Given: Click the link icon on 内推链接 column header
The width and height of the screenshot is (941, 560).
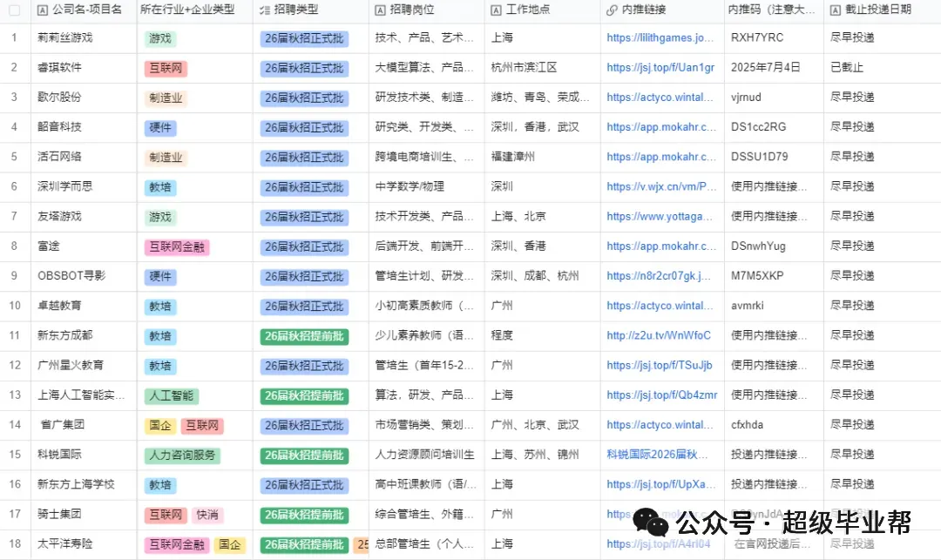Looking at the screenshot, I should (x=611, y=10).
